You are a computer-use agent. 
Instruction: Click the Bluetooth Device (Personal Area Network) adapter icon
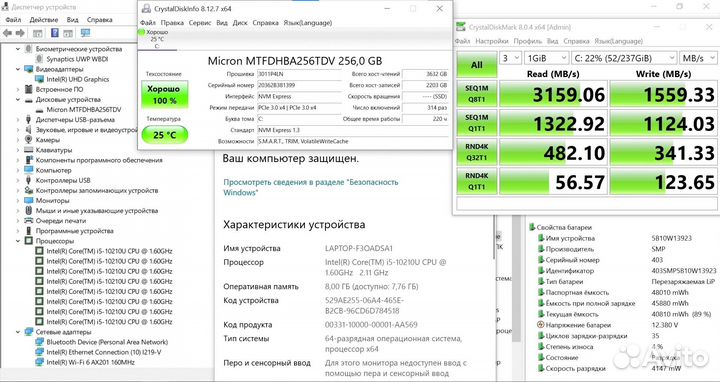(x=40, y=342)
